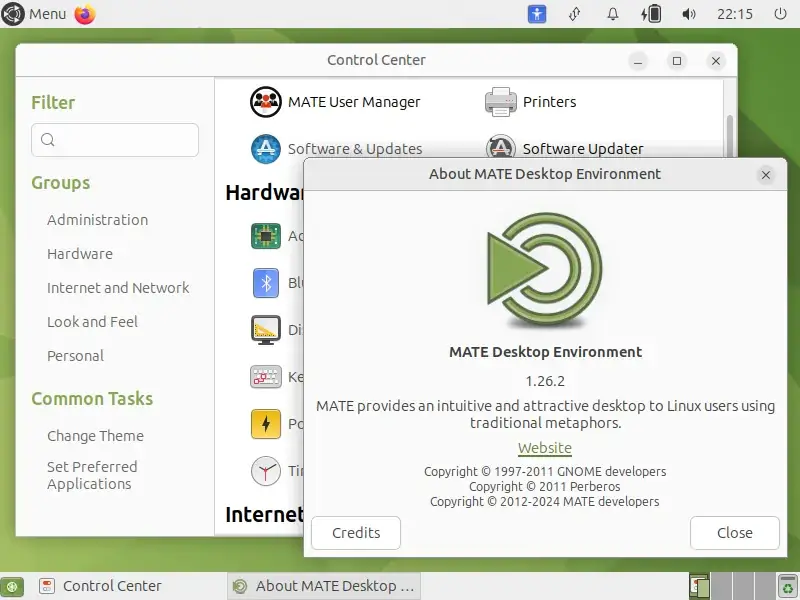Select the Look and Feel group

point(91,321)
